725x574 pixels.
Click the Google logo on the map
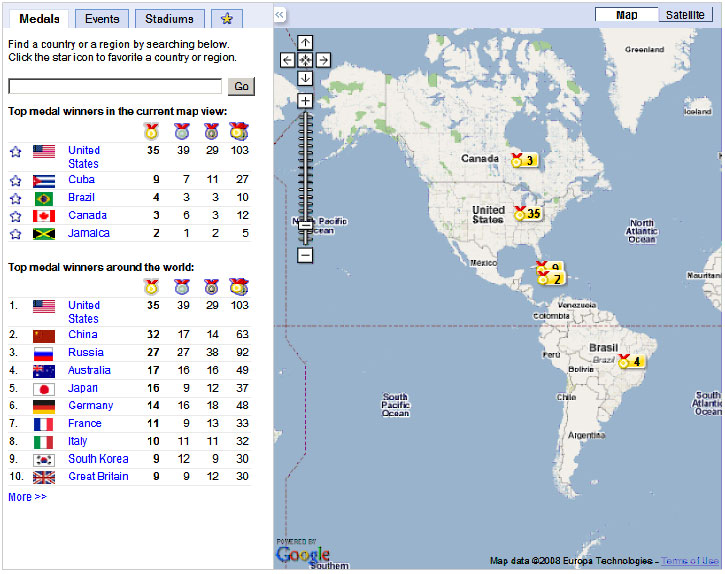pos(303,554)
